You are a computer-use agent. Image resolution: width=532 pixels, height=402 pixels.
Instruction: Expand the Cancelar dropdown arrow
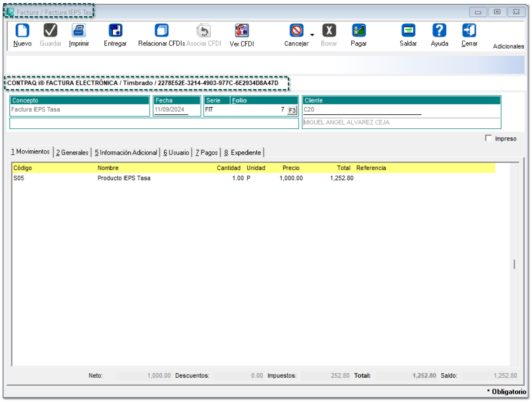pos(312,35)
